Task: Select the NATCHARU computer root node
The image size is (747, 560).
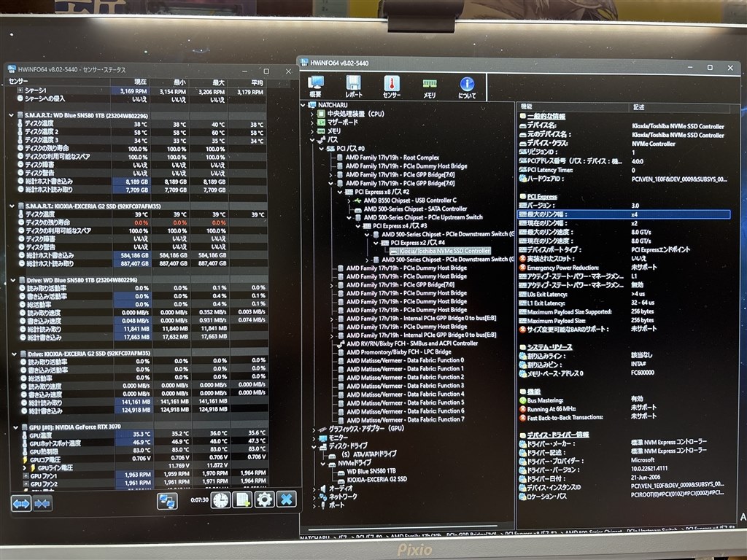Action: tap(333, 105)
